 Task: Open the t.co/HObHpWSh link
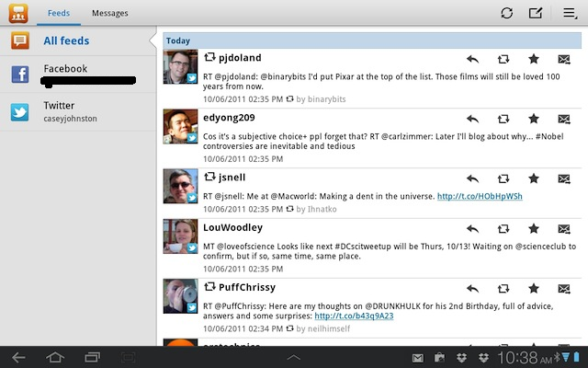(x=480, y=196)
